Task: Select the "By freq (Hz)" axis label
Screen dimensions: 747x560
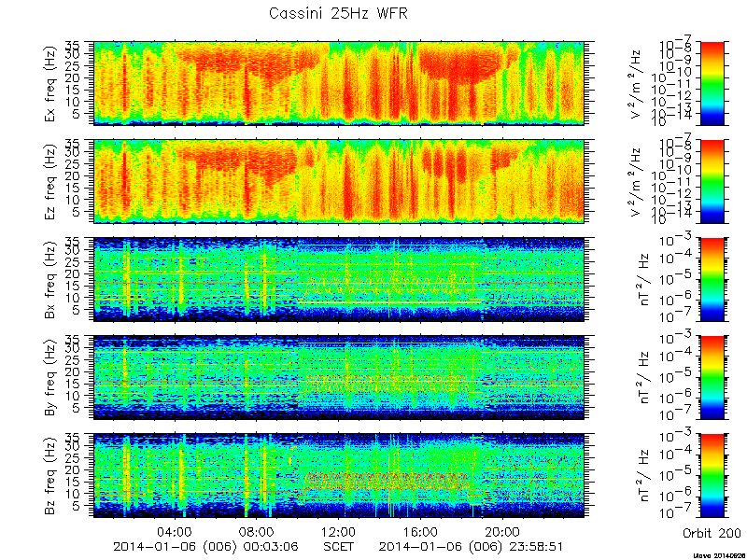Action: 51,378
